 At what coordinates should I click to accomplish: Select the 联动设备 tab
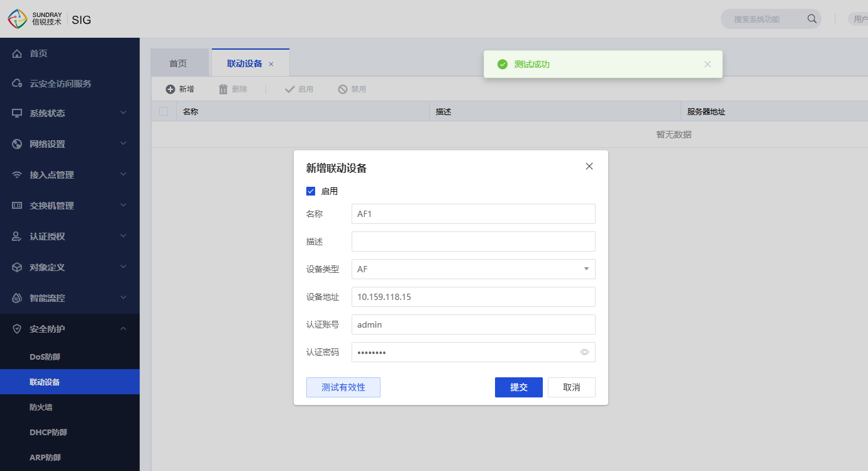pos(250,63)
